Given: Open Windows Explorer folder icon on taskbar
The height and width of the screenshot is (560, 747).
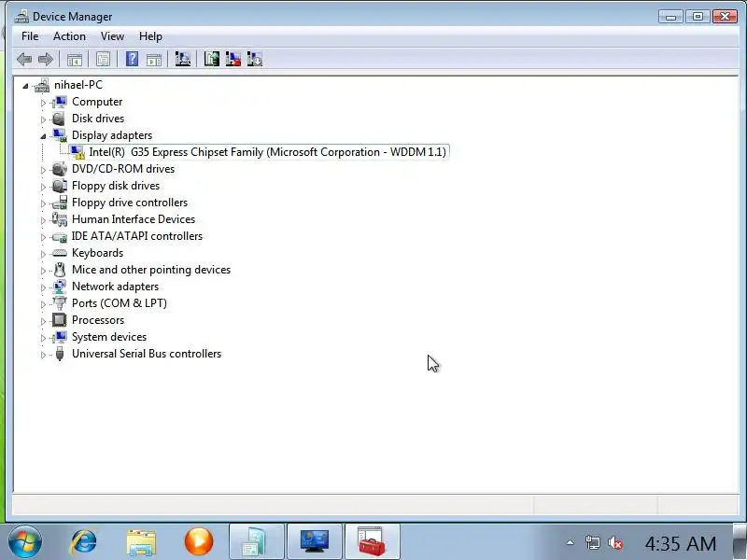Looking at the screenshot, I should [141, 542].
